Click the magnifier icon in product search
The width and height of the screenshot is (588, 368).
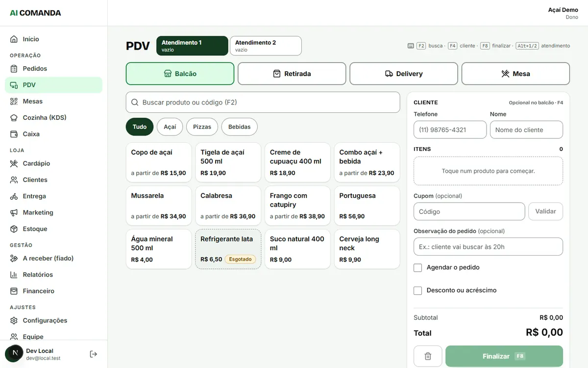coord(135,103)
